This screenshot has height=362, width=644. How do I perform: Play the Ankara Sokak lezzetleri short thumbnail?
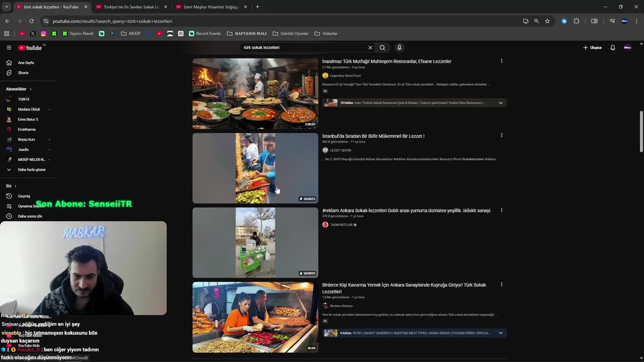[x=255, y=243]
